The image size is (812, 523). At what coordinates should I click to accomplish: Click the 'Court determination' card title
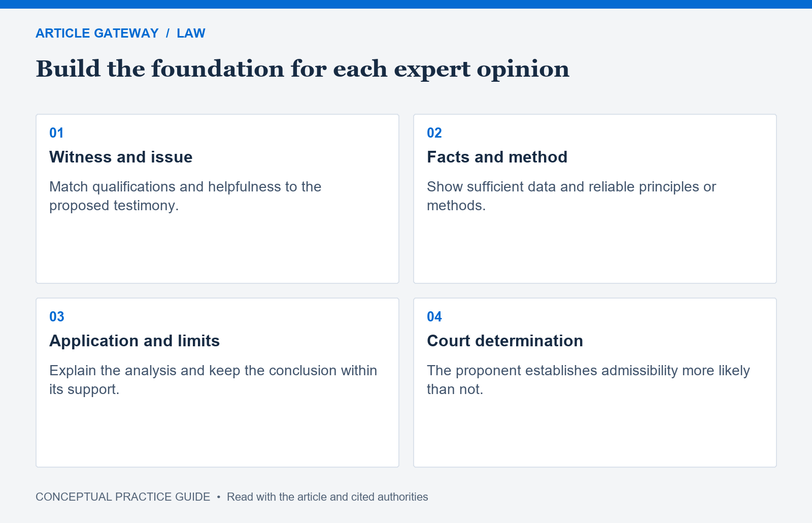[x=505, y=341]
